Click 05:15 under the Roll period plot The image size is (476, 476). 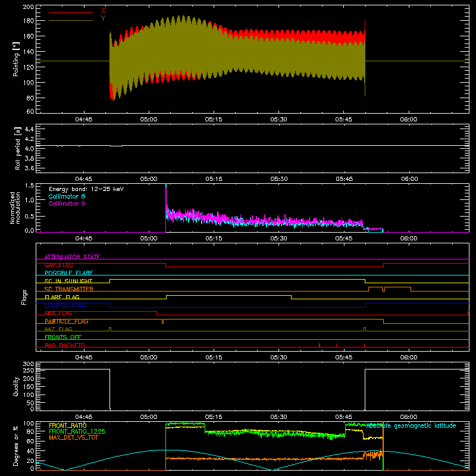pos(214,179)
